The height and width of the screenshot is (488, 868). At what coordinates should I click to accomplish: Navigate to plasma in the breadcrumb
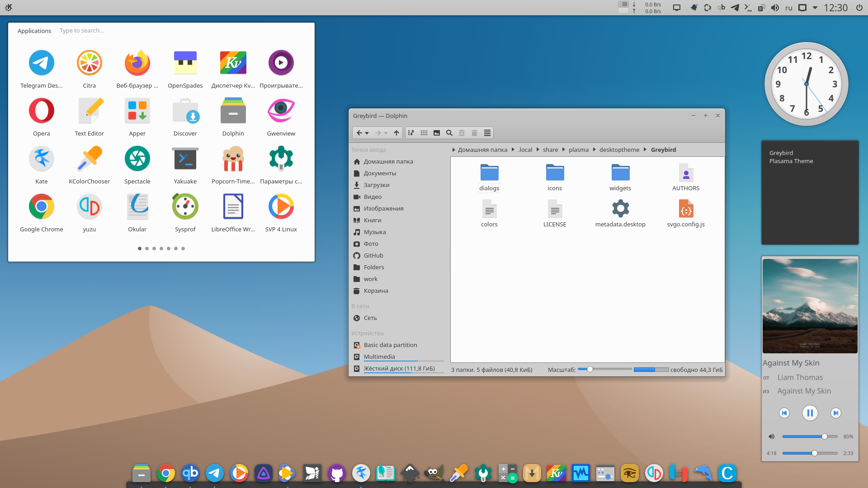click(579, 150)
